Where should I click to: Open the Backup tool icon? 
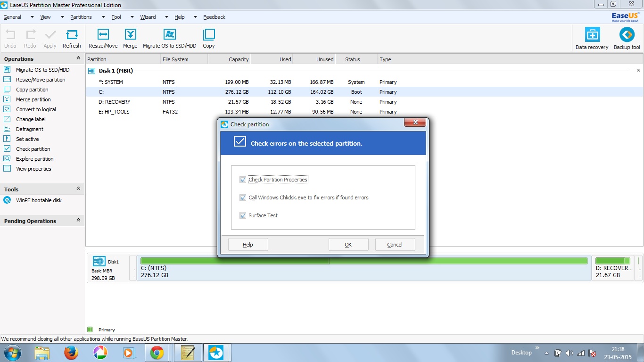[x=627, y=34]
